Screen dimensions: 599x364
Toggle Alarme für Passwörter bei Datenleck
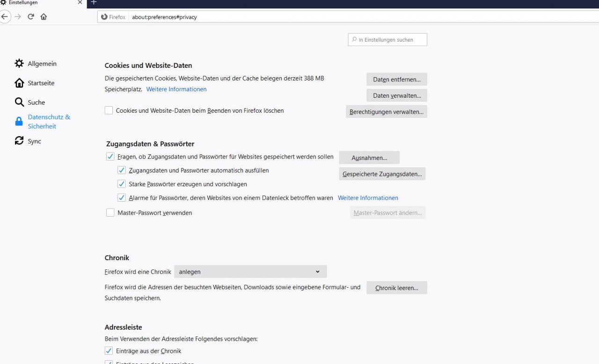coord(122,197)
